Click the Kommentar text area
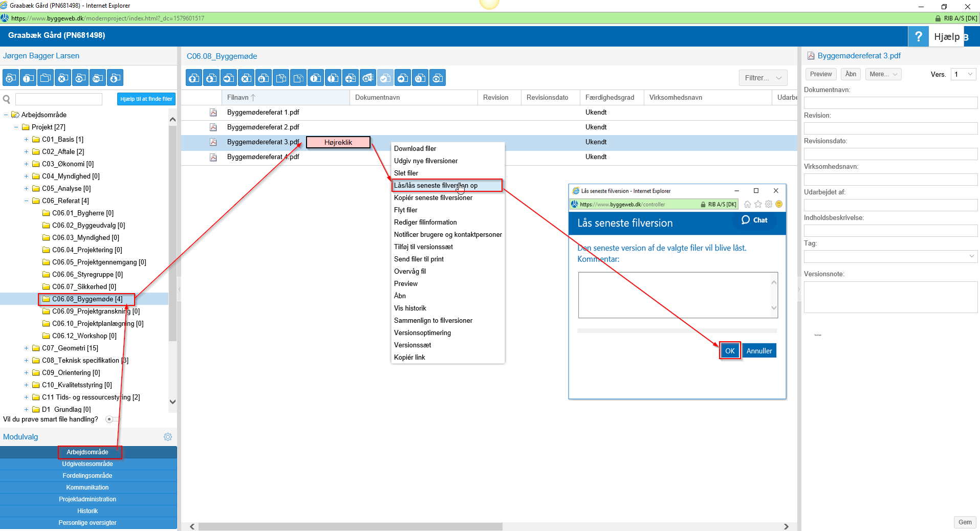The height and width of the screenshot is (531, 980). click(674, 295)
